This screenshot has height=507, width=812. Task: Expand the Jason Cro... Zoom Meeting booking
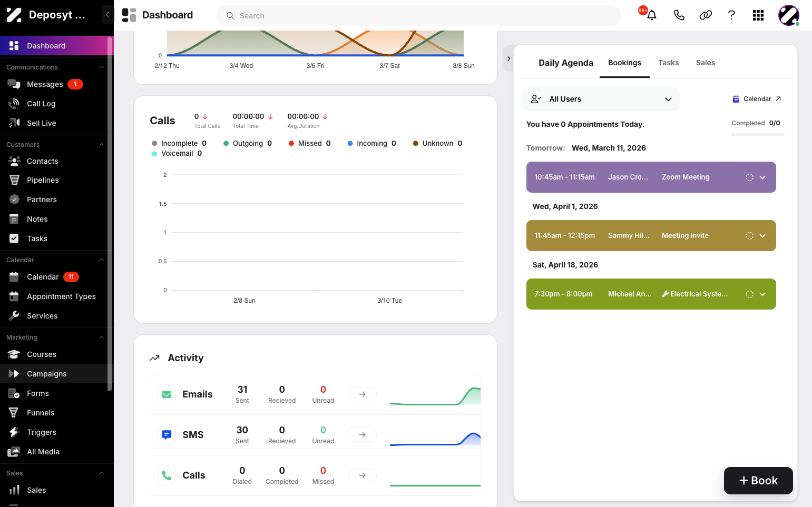point(762,177)
